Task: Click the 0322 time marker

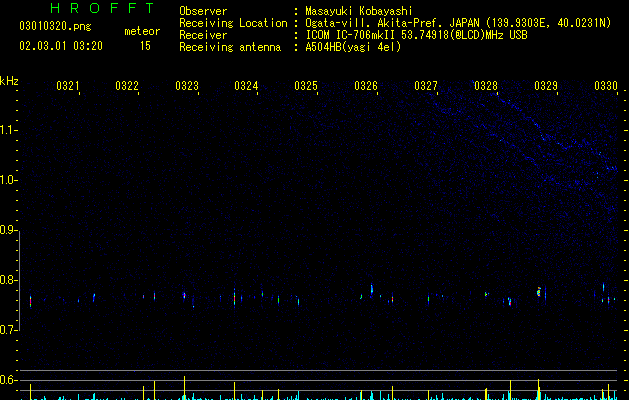Action: click(x=127, y=86)
